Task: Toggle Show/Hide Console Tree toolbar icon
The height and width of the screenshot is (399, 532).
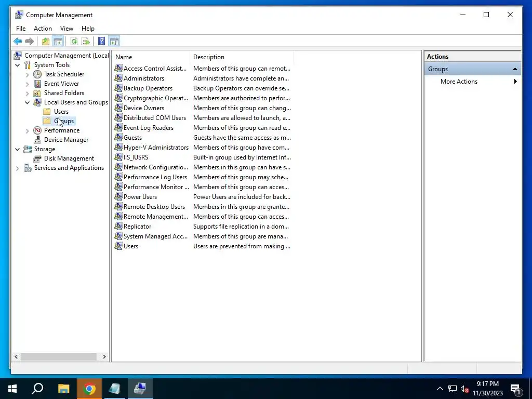Action: (58, 42)
